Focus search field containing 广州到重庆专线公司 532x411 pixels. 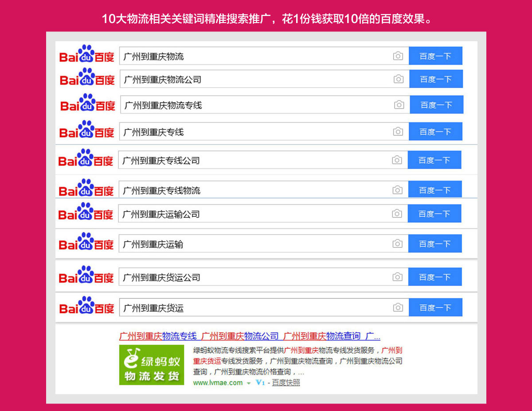[x=263, y=160]
